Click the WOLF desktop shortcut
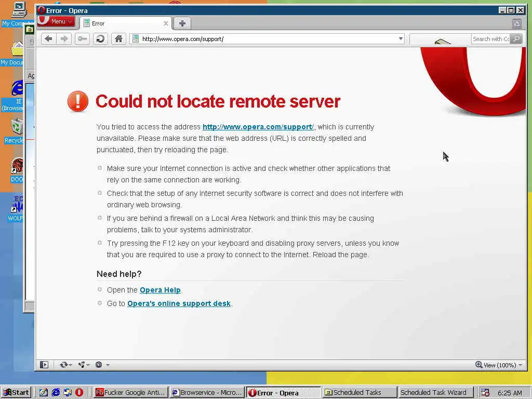This screenshot has width=532, height=399. point(16,209)
